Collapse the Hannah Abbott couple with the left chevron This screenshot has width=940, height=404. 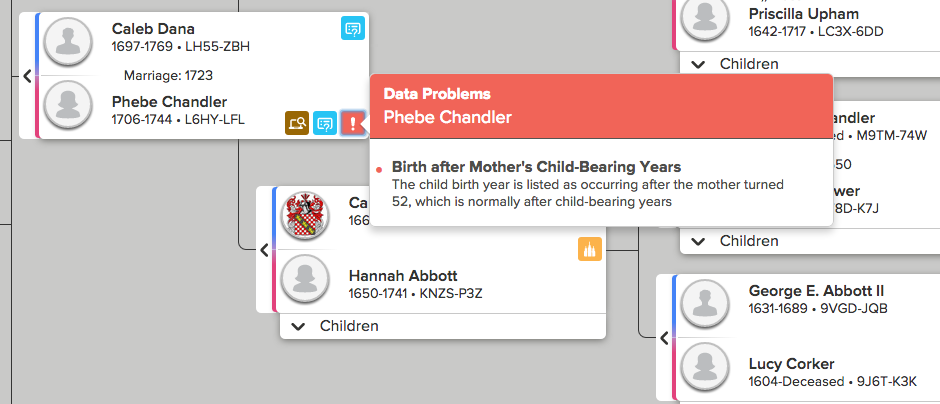[264, 251]
